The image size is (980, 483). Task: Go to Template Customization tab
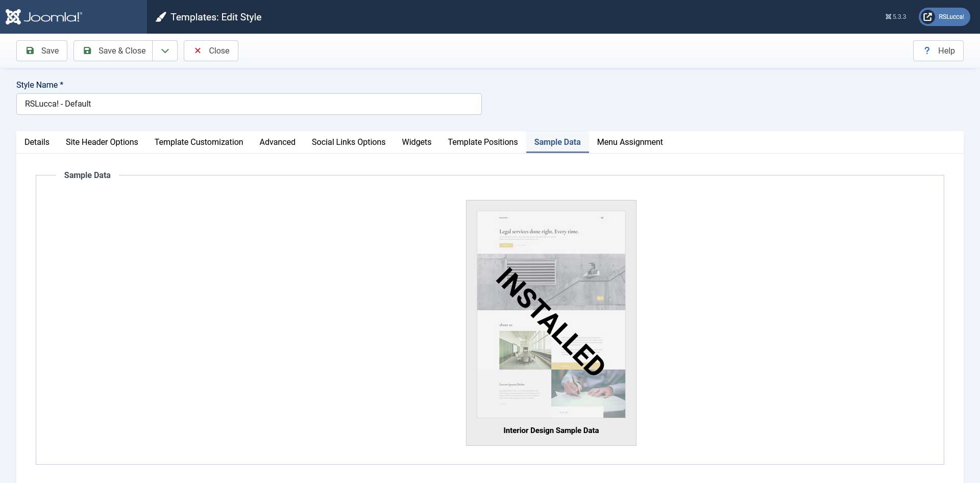[x=199, y=142]
